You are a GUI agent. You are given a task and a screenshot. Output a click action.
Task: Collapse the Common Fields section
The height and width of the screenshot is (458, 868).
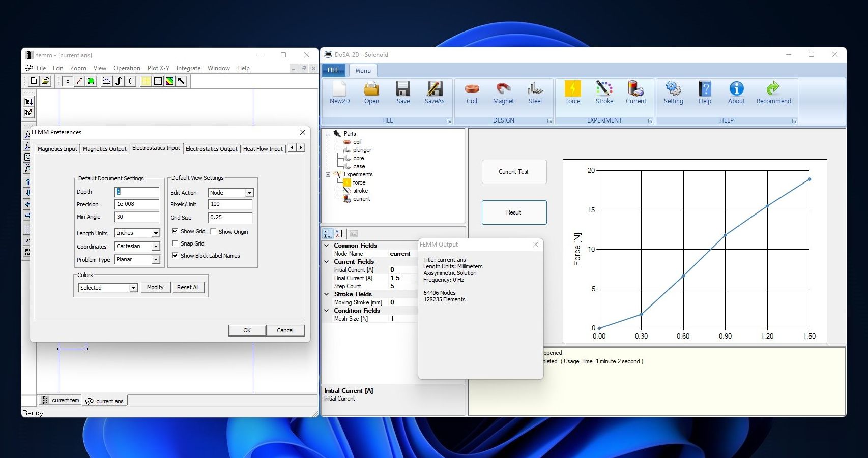pyautogui.click(x=327, y=245)
